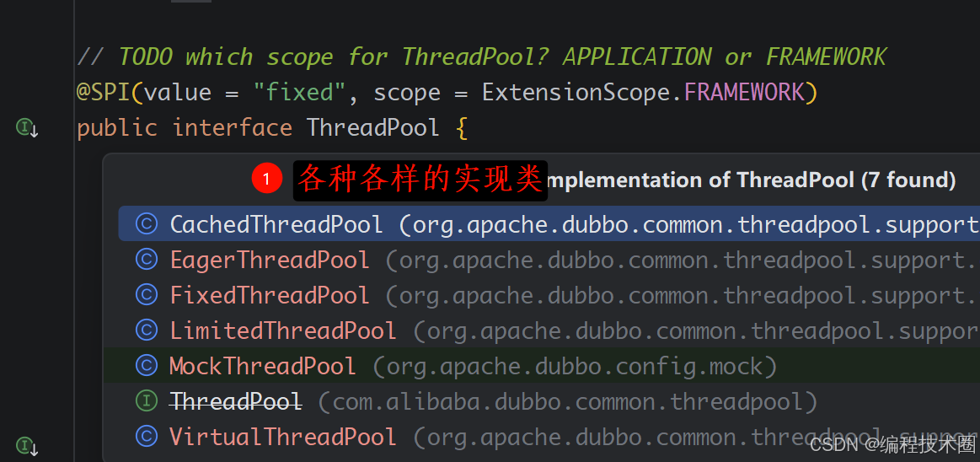This screenshot has width=980, height=462.
Task: Click the ThreadPool interface name in declaration
Action: tap(373, 128)
